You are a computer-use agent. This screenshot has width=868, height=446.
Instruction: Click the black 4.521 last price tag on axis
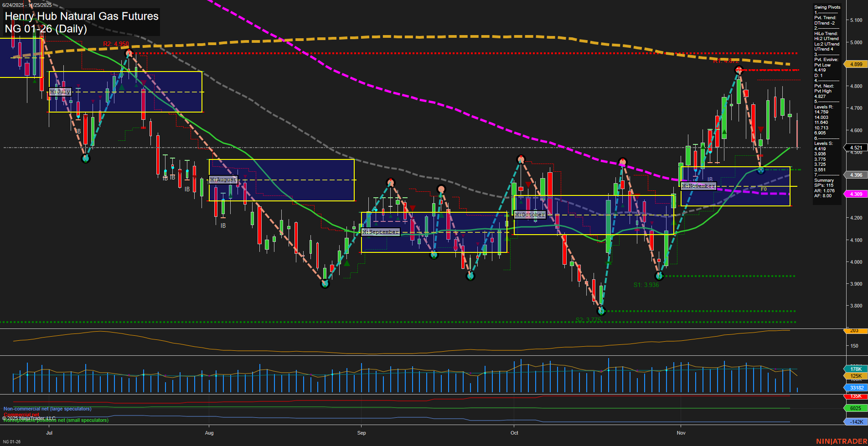(x=856, y=148)
